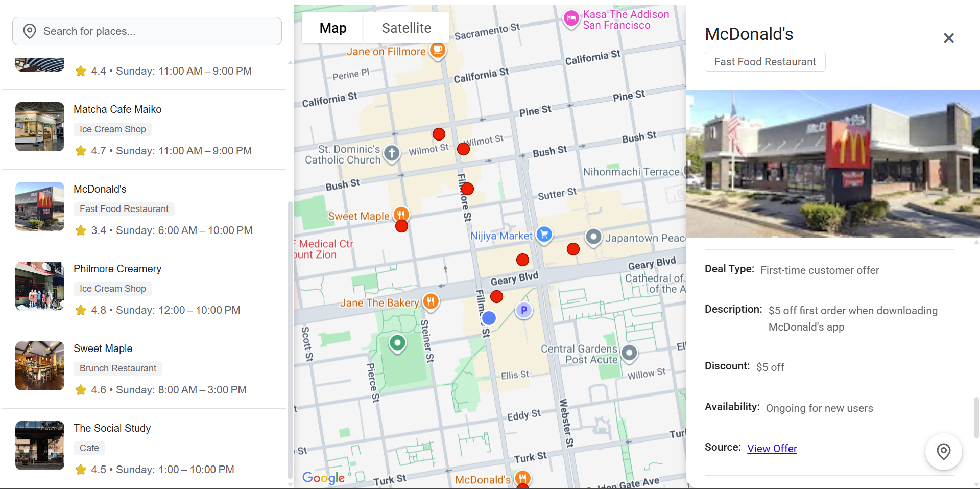Viewport: 980px width, 489px height.
Task: Click the details panel vertical scrollbar
Action: tap(976, 417)
